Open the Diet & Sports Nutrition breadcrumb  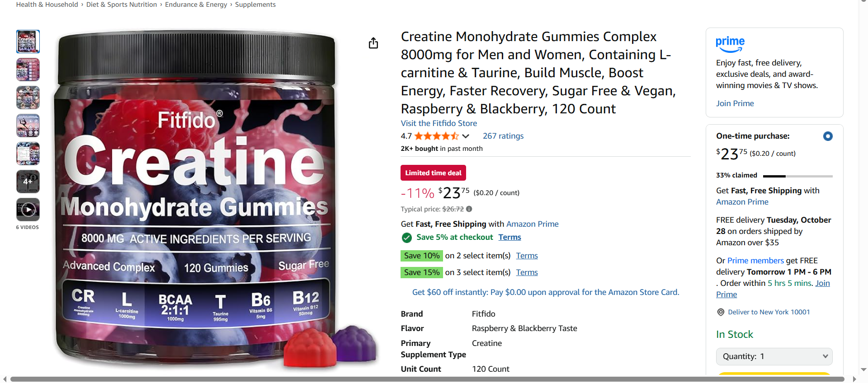click(122, 5)
